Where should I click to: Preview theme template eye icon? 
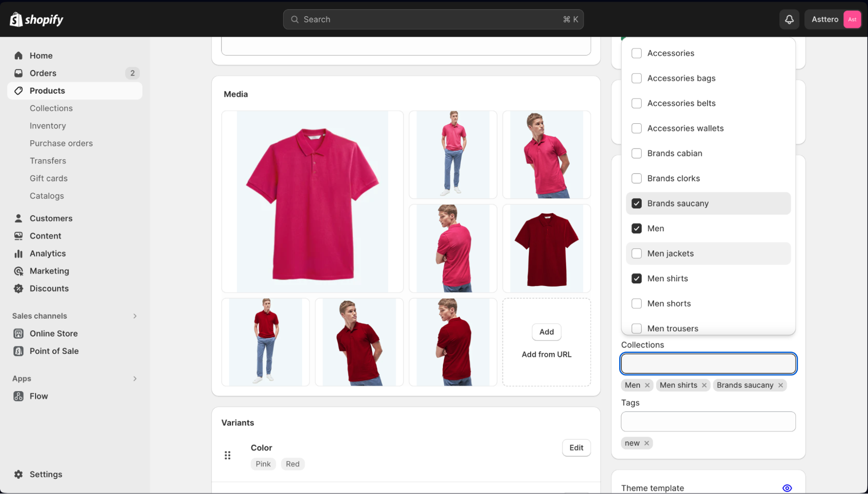(x=787, y=488)
